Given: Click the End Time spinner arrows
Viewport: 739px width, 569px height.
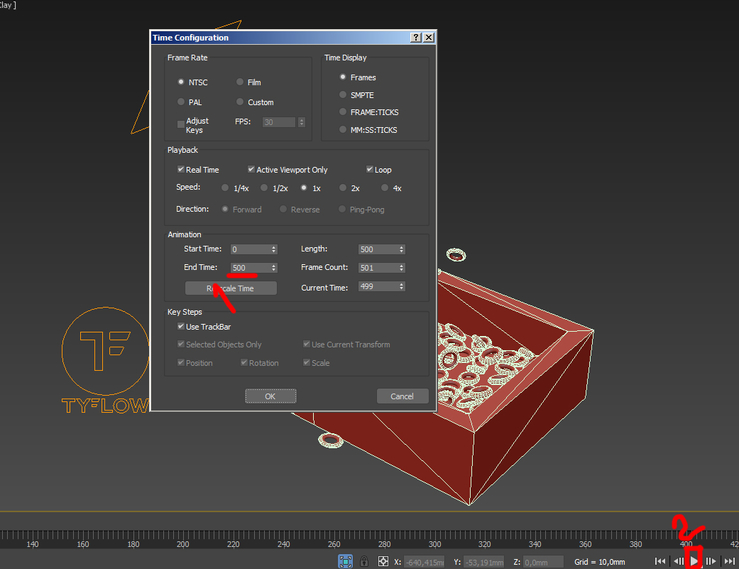Looking at the screenshot, I should [x=274, y=268].
